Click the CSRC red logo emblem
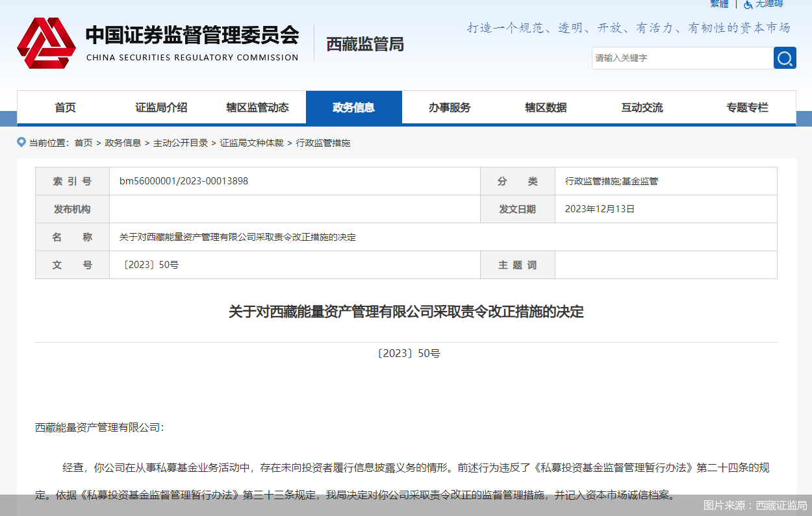The width and height of the screenshot is (812, 516). coord(45,43)
